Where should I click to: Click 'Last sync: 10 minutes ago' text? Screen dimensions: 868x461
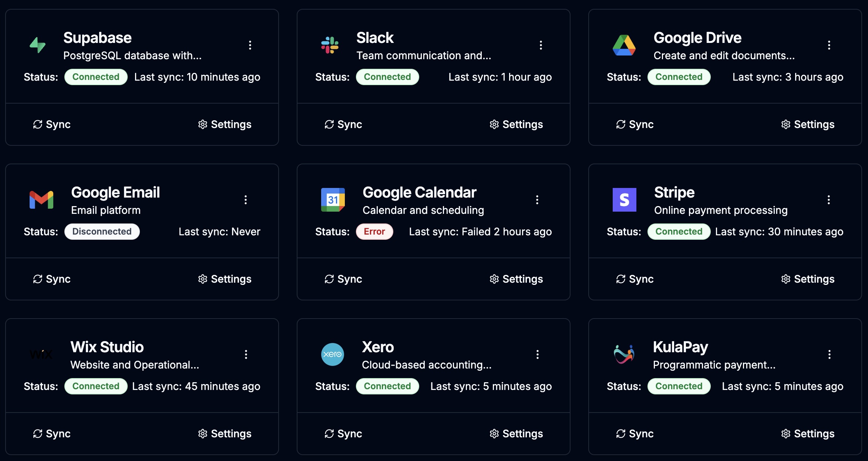197,77
